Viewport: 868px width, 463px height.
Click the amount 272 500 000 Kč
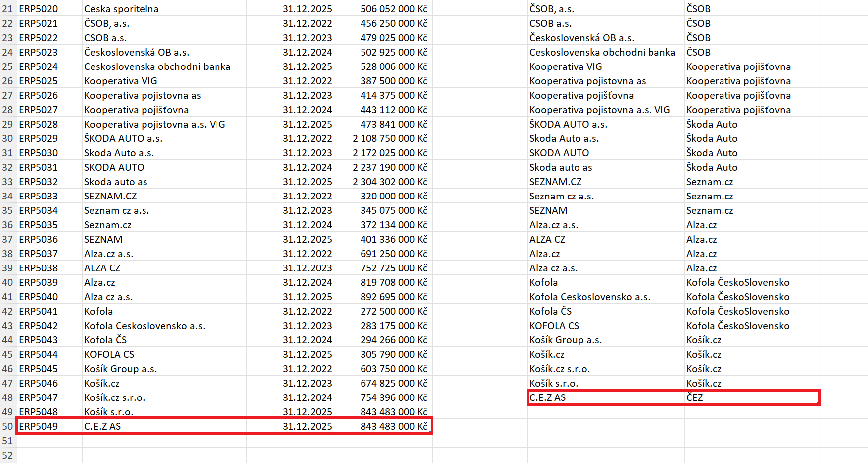pos(393,311)
